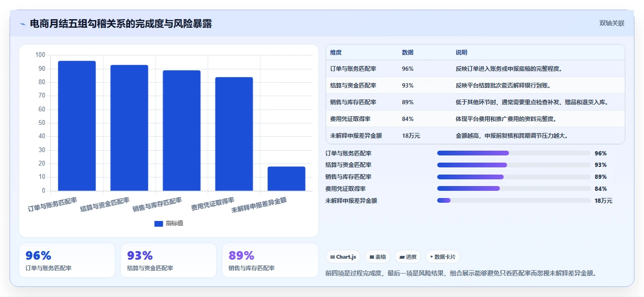Click the 89% value in table
This screenshot has height=297, width=644.
coord(408,102)
